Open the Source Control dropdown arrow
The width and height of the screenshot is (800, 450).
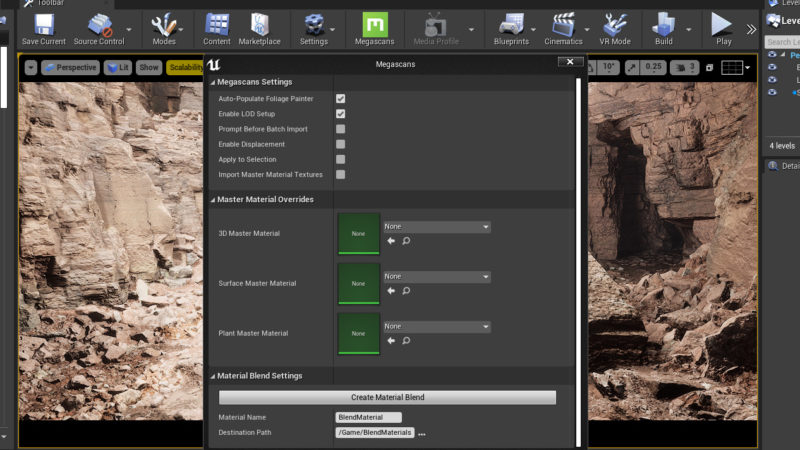click(x=129, y=30)
